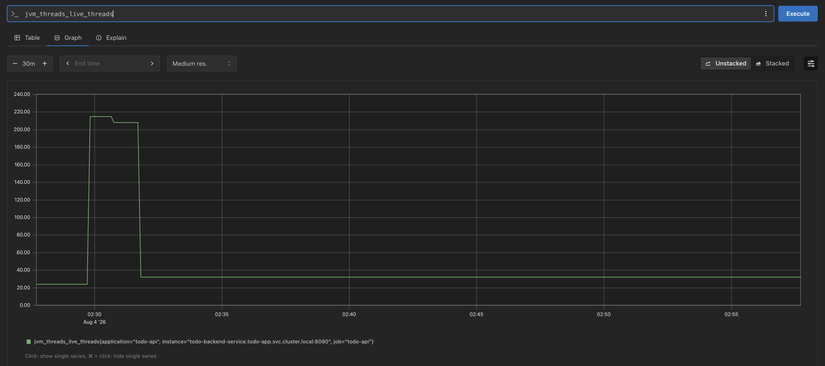This screenshot has width=825, height=366.
Task: Click the 02:50 time axis label
Action: tap(604, 314)
